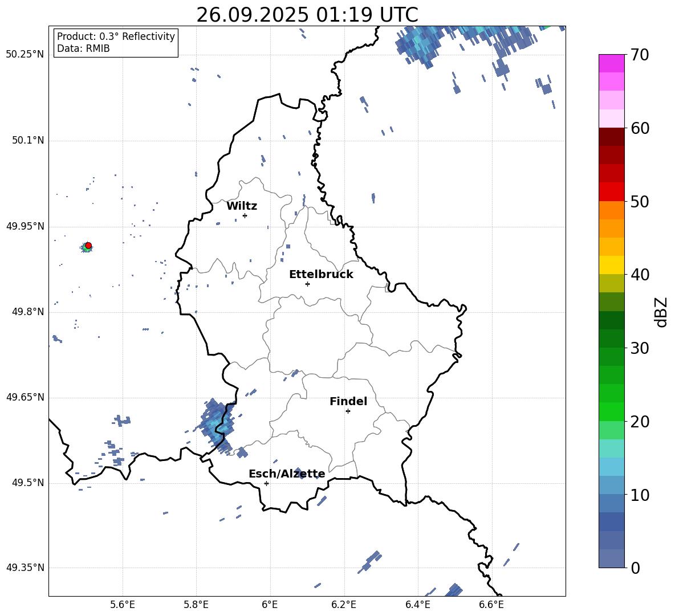This screenshot has width=675, height=616.
Task: Click the Product: 0.3° Reflectivity label
Action: pos(116,36)
